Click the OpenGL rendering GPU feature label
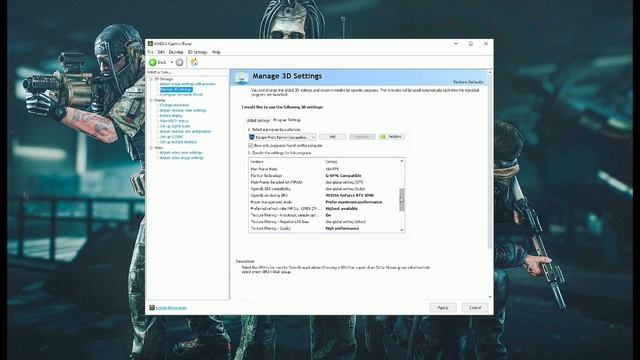This screenshot has width=640, height=360. 269,195
